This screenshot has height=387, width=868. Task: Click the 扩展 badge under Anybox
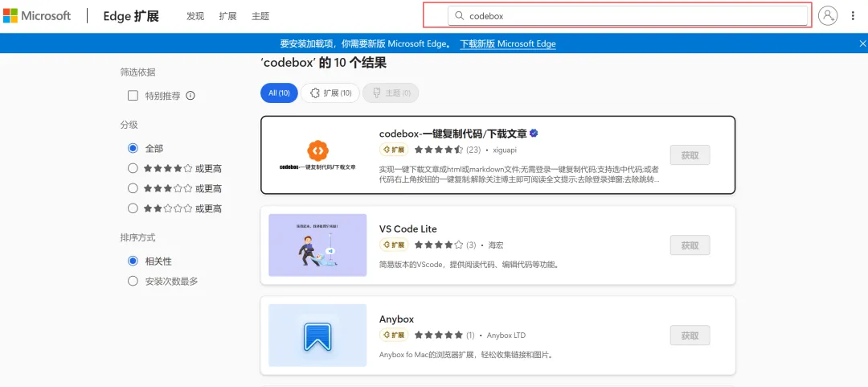(x=394, y=335)
